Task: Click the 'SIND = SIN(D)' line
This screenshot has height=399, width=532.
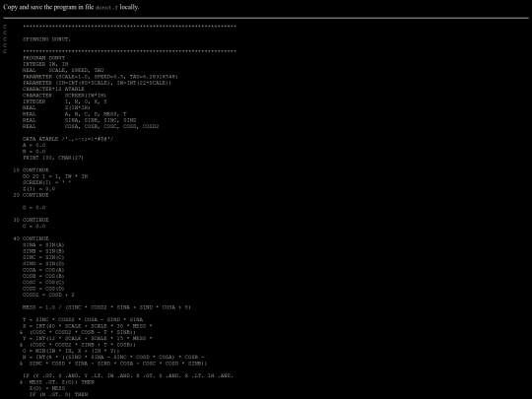Action: pos(43,264)
